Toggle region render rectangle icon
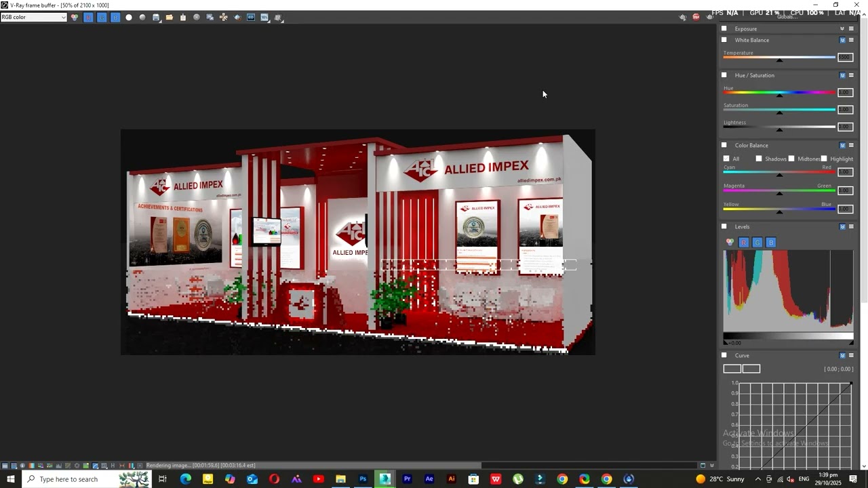Image resolution: width=868 pixels, height=488 pixels. [x=251, y=17]
